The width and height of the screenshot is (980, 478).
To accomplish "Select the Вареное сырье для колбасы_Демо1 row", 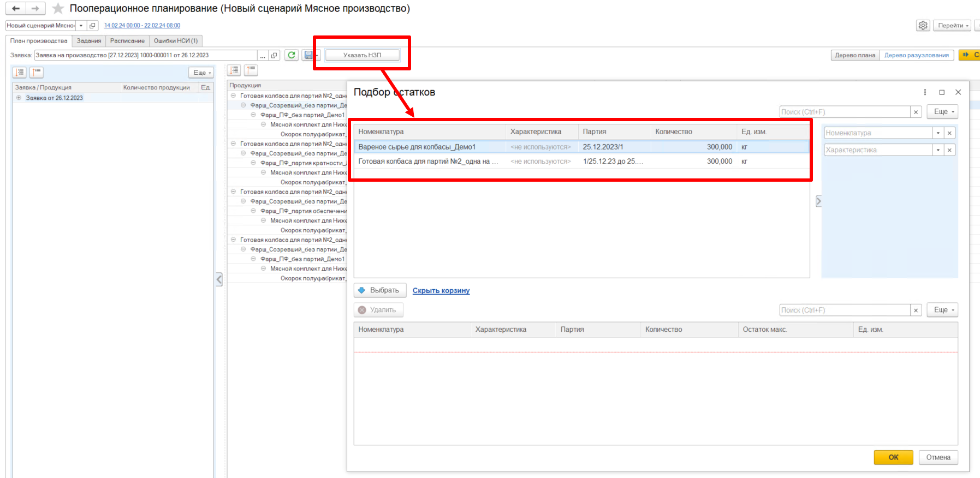I will pos(417,147).
